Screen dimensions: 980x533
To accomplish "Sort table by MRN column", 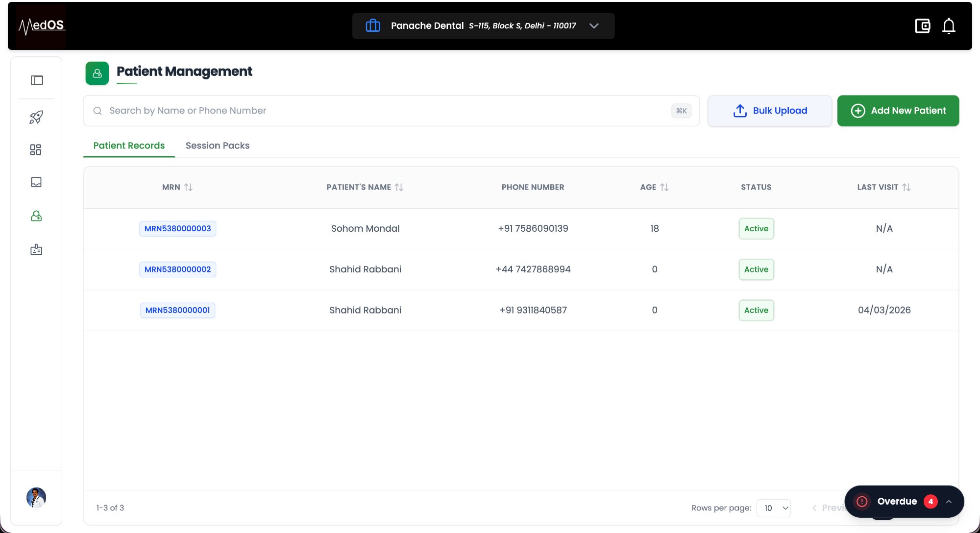I will (x=188, y=187).
